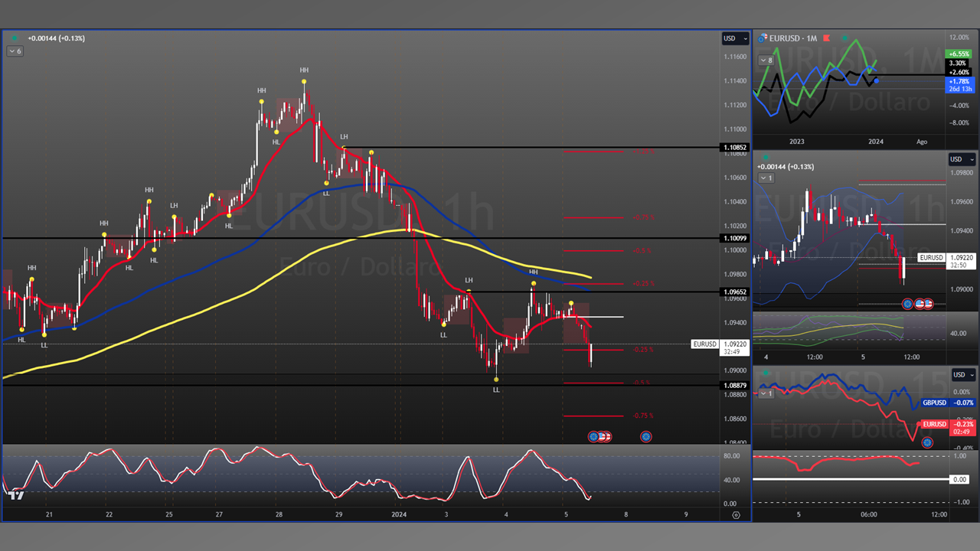This screenshot has height=551, width=980.
Task: Select the 1.10852 horizontal line price label
Action: [735, 147]
